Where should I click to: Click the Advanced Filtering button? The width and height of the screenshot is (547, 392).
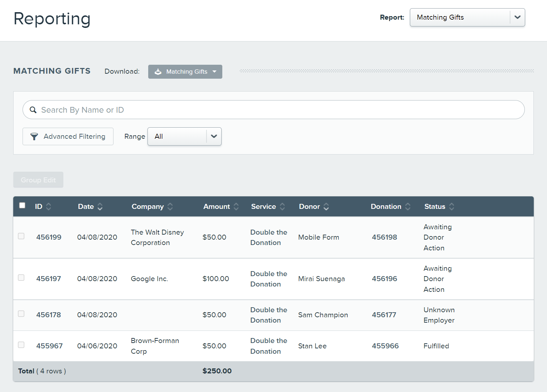tap(68, 136)
